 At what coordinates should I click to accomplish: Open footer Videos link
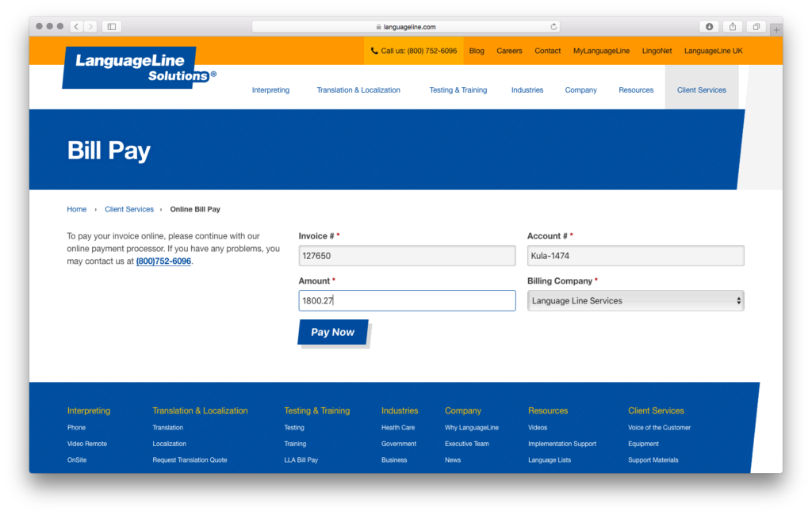coord(538,428)
